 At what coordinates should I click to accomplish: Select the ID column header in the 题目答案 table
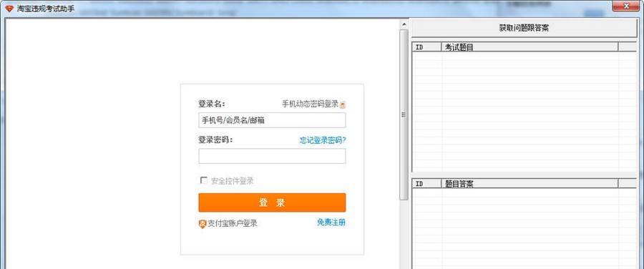coord(426,184)
